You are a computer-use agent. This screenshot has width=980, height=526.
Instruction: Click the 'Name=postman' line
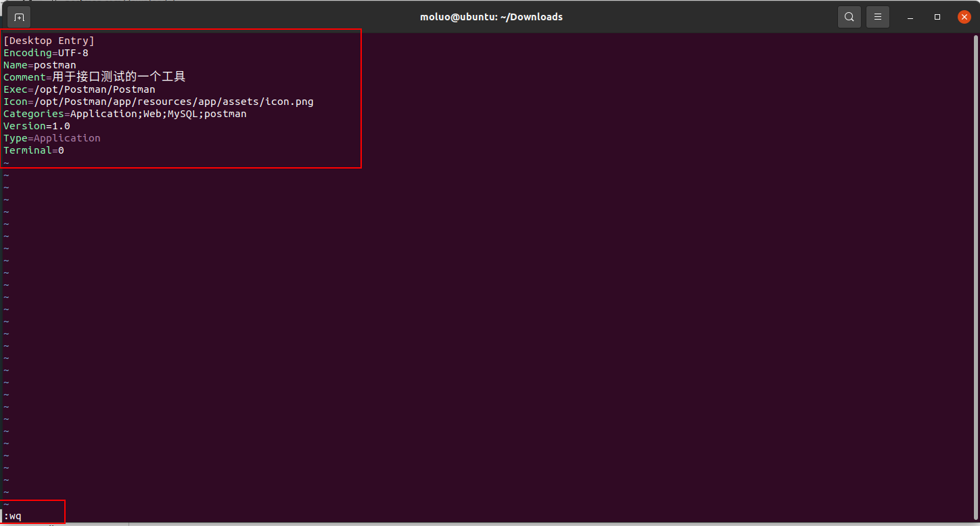point(40,65)
